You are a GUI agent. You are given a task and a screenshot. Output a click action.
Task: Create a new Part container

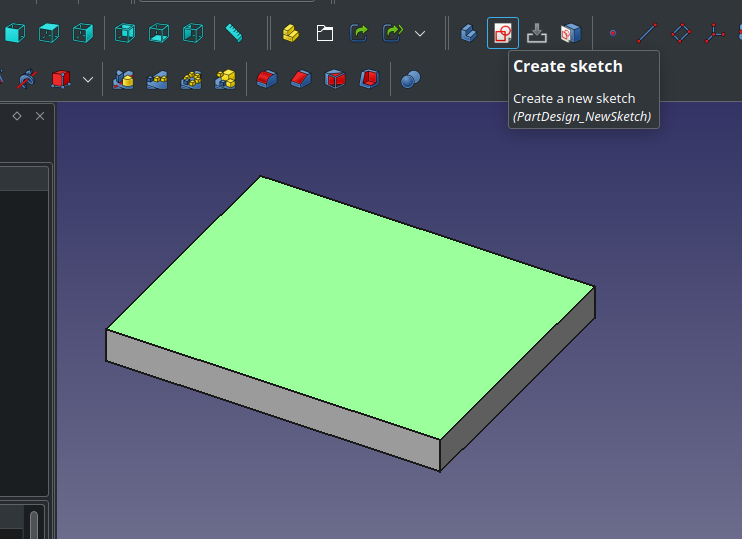(x=290, y=34)
